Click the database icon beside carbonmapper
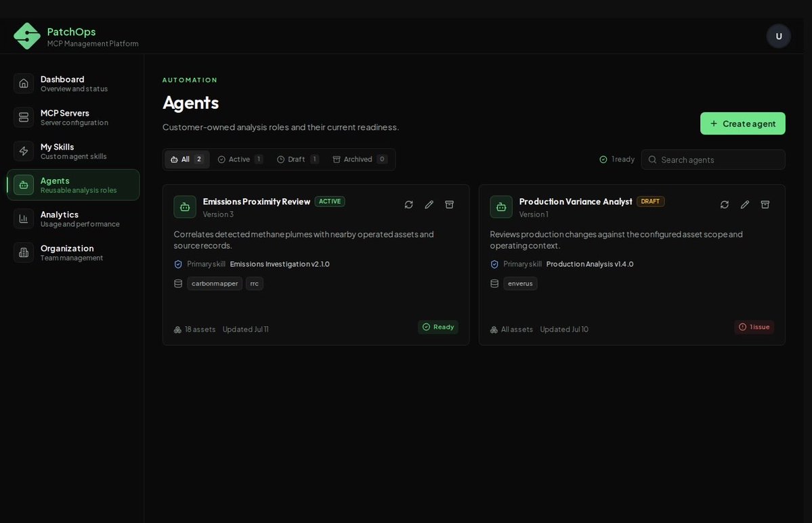This screenshot has width=812, height=523. [178, 283]
